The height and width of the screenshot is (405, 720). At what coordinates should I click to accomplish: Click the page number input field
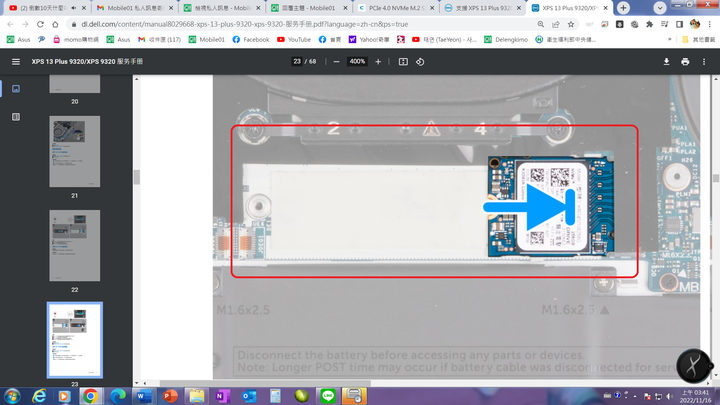pyautogui.click(x=297, y=62)
